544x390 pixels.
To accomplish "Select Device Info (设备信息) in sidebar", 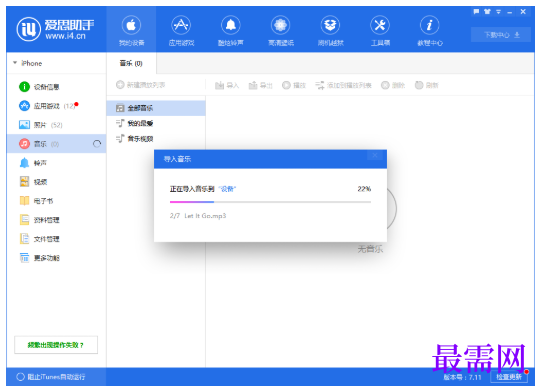I will point(56,87).
